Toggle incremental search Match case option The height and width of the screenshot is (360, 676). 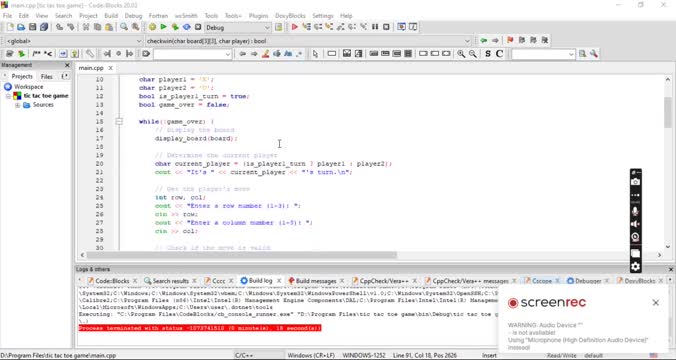pos(288,54)
